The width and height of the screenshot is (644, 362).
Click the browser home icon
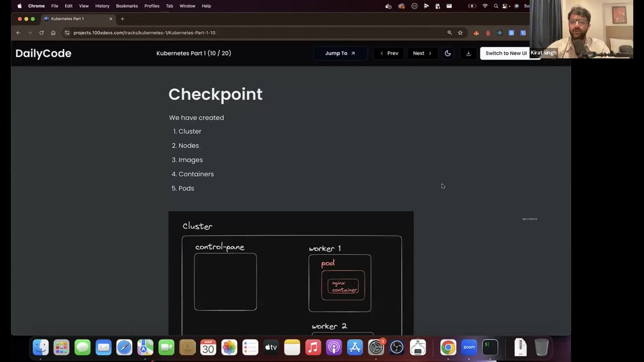[53, 33]
